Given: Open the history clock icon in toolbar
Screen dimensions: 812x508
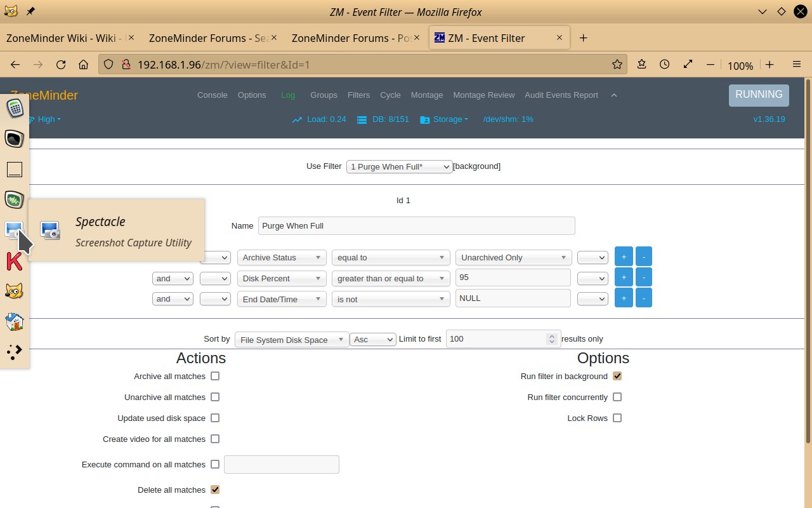Looking at the screenshot, I should pyautogui.click(x=664, y=64).
